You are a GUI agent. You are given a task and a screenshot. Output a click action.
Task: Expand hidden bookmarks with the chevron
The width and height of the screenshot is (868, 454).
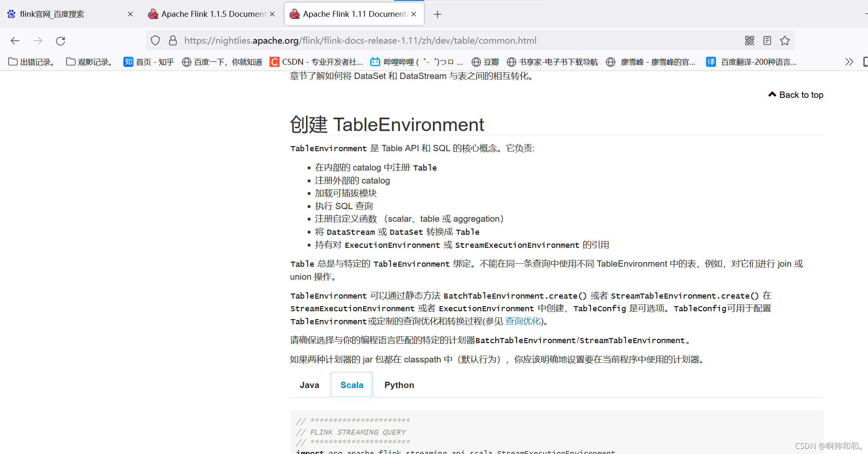tap(849, 62)
